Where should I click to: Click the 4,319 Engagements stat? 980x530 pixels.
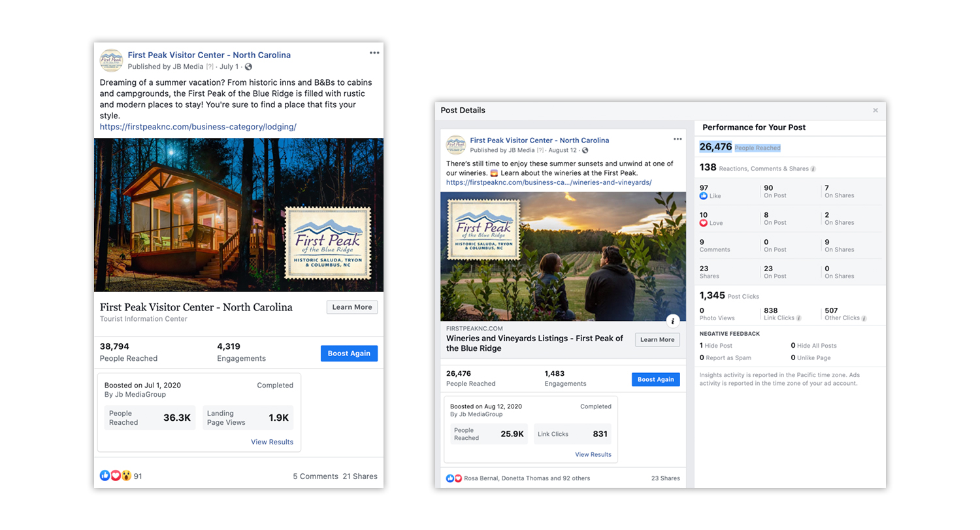pyautogui.click(x=241, y=352)
